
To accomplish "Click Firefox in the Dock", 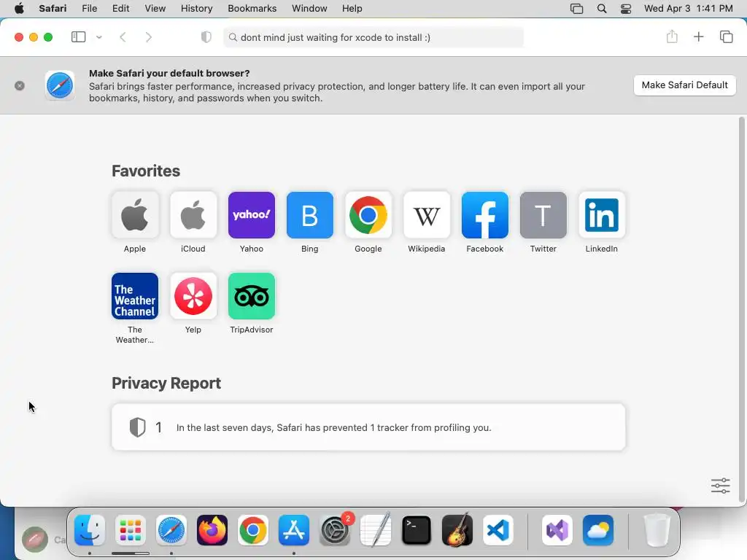I will click(x=212, y=530).
